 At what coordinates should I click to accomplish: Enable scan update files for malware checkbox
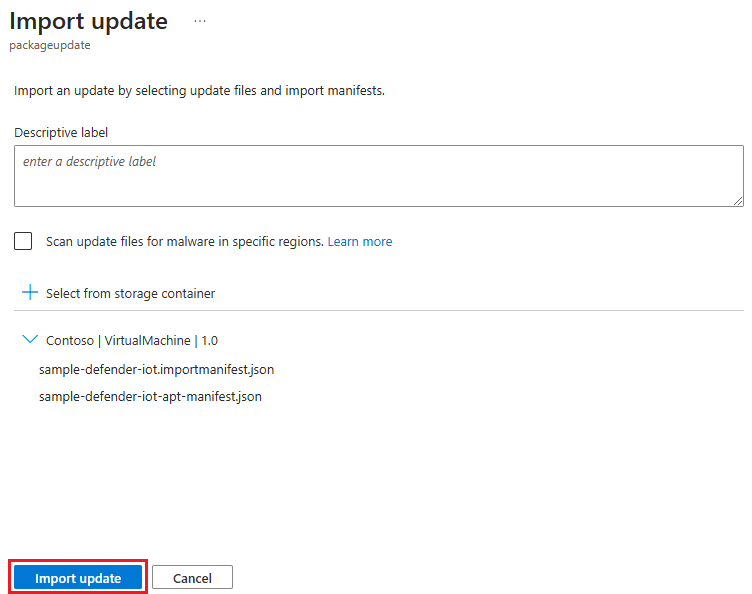(x=23, y=241)
